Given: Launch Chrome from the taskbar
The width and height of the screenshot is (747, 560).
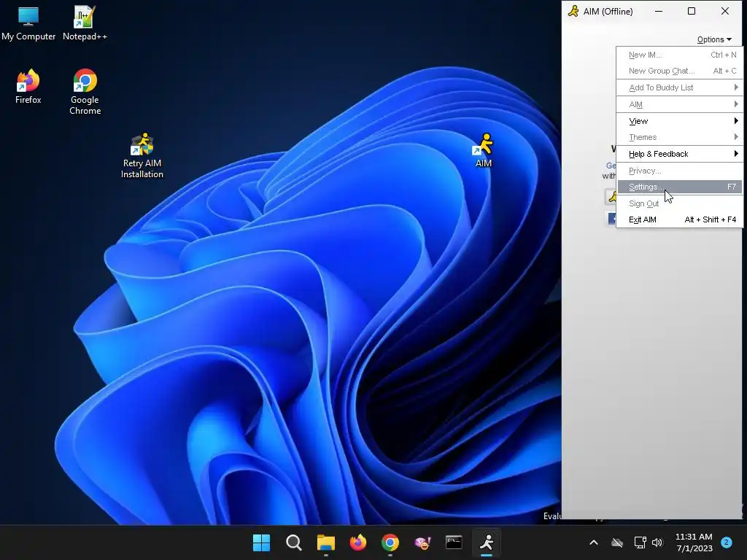Looking at the screenshot, I should [x=390, y=542].
